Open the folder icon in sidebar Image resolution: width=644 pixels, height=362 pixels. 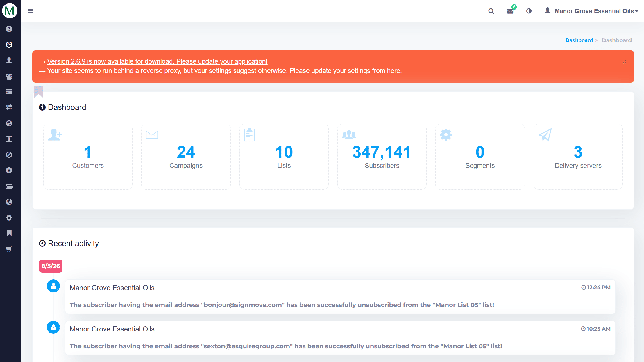[x=9, y=186]
